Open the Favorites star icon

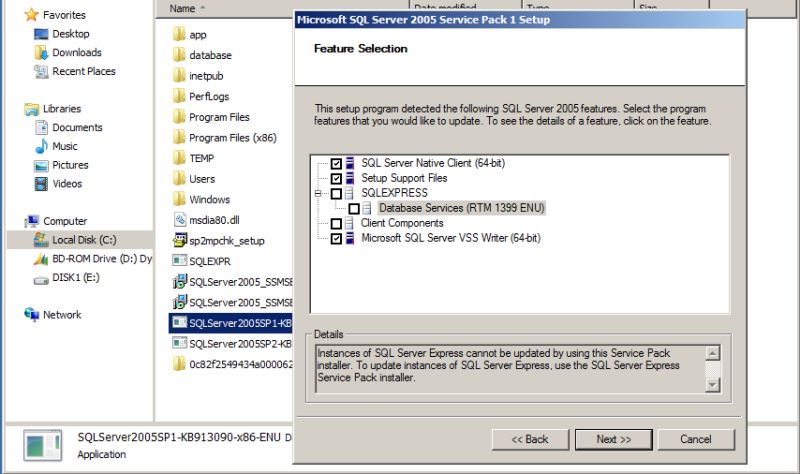pos(32,15)
